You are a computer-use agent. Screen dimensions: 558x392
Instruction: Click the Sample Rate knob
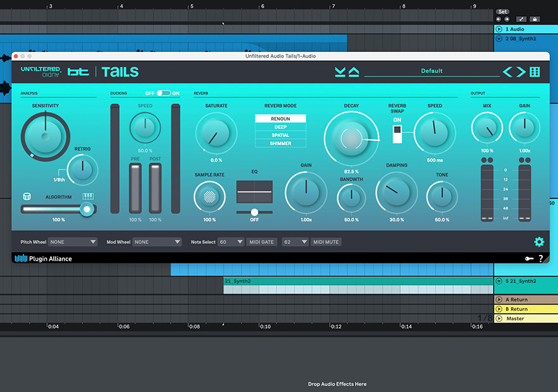pyautogui.click(x=210, y=197)
